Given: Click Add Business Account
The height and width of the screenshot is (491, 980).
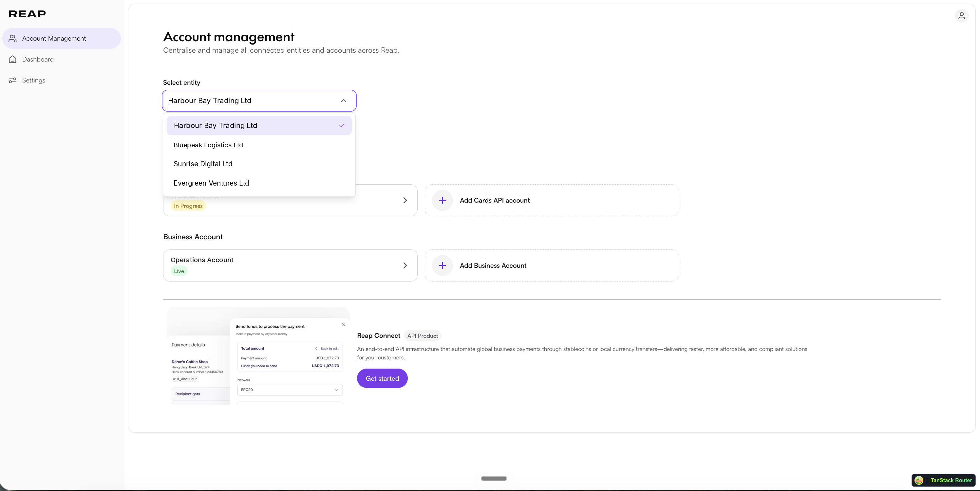Looking at the screenshot, I should click(552, 265).
